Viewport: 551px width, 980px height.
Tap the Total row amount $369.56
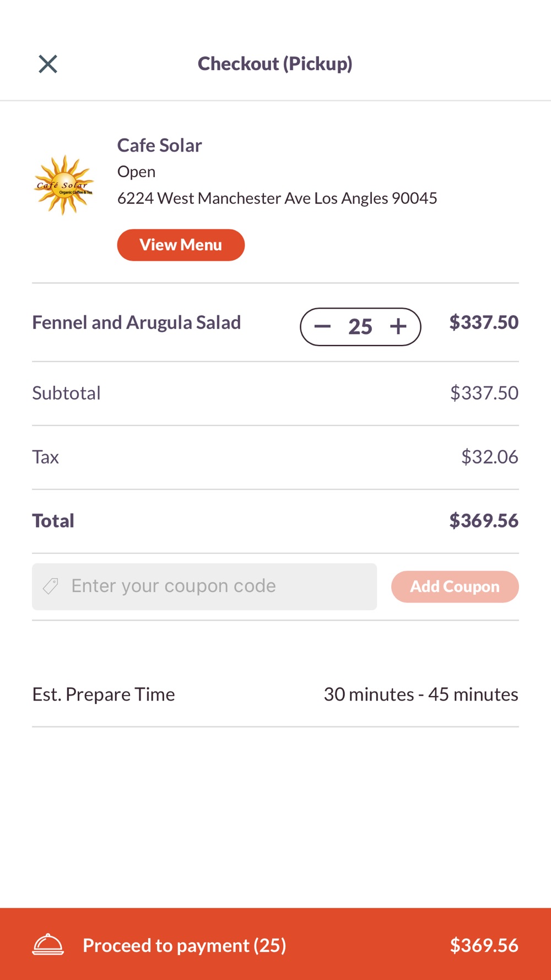point(484,521)
